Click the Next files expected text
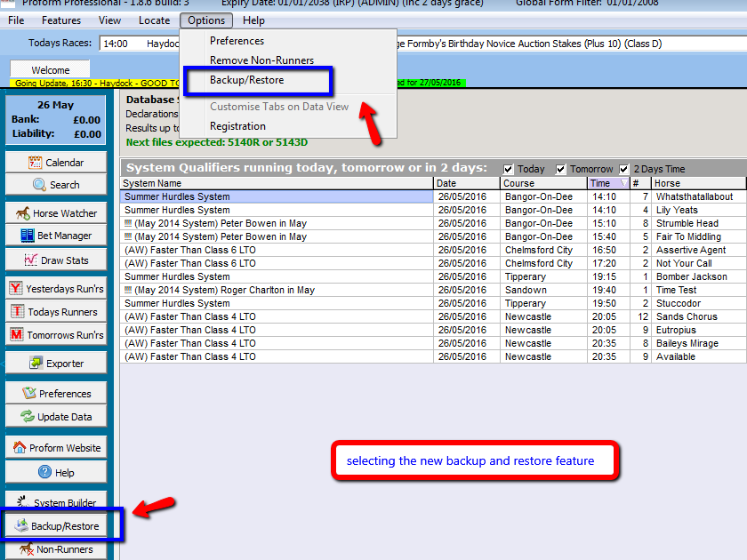The image size is (747, 560). [x=217, y=142]
